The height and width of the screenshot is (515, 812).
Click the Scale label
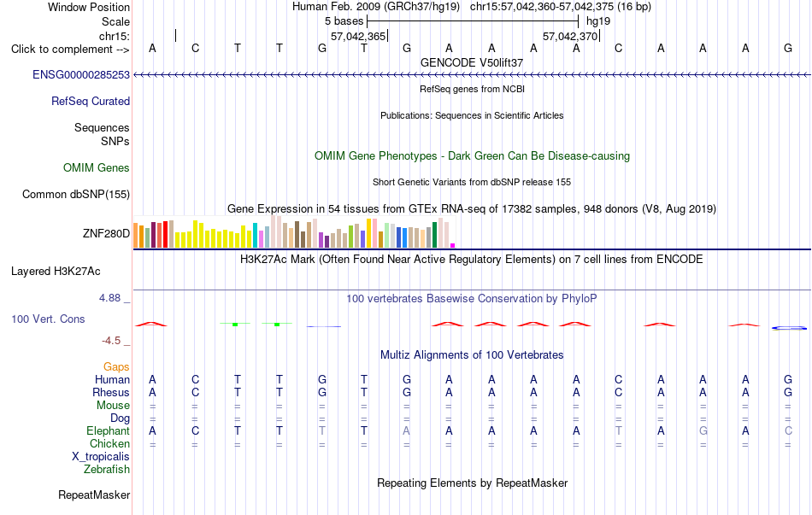(x=115, y=21)
